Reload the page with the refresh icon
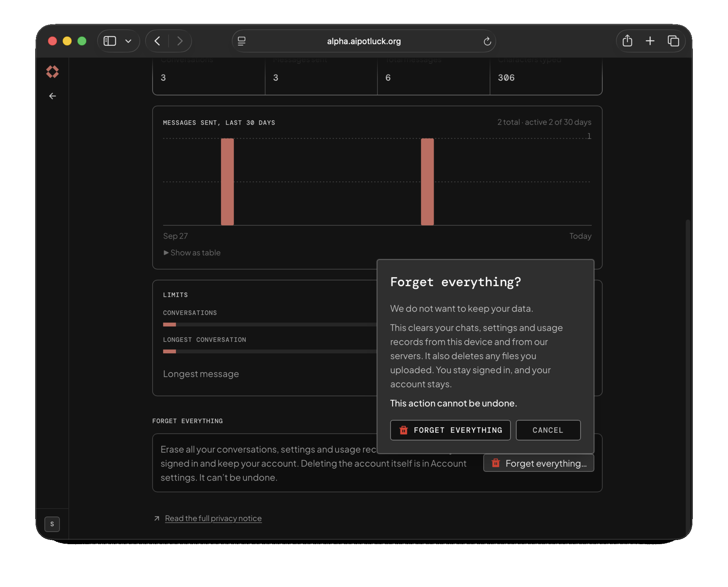728x587 pixels. tap(487, 41)
